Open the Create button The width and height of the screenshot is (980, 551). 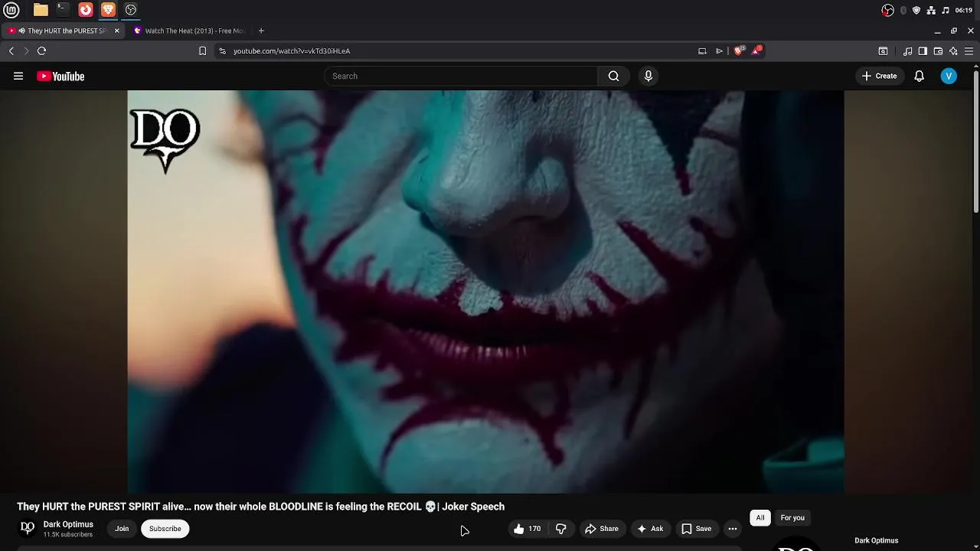879,76
